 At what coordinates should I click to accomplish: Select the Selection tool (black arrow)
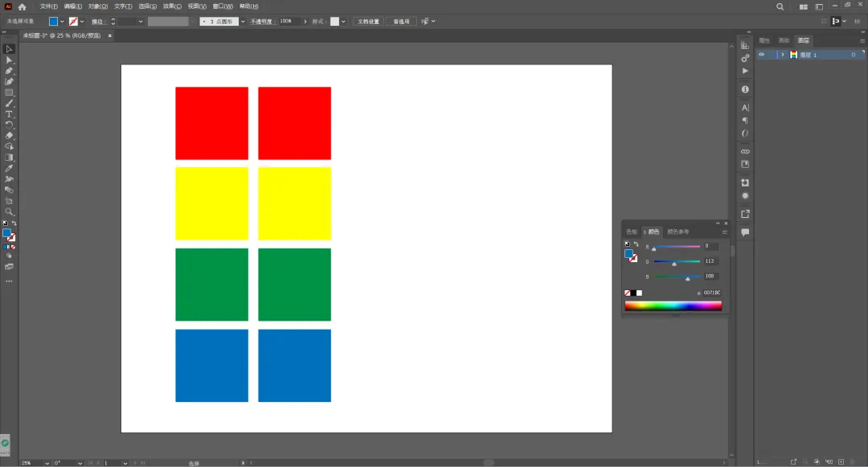tap(9, 49)
